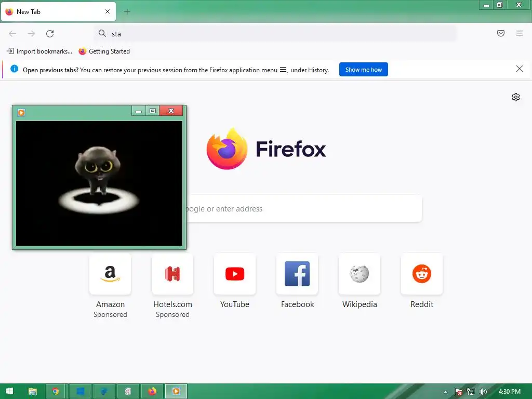Open the Windows Start menu
The image size is (532, 399).
[x=9, y=391]
